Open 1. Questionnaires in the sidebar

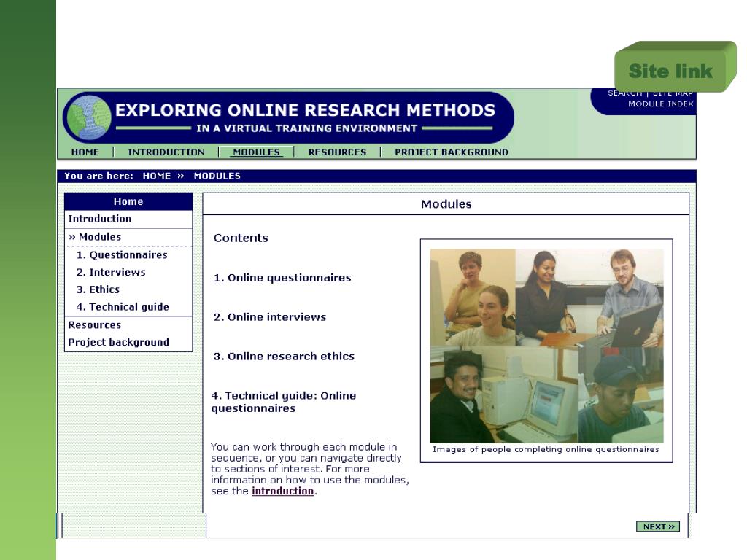click(x=122, y=254)
